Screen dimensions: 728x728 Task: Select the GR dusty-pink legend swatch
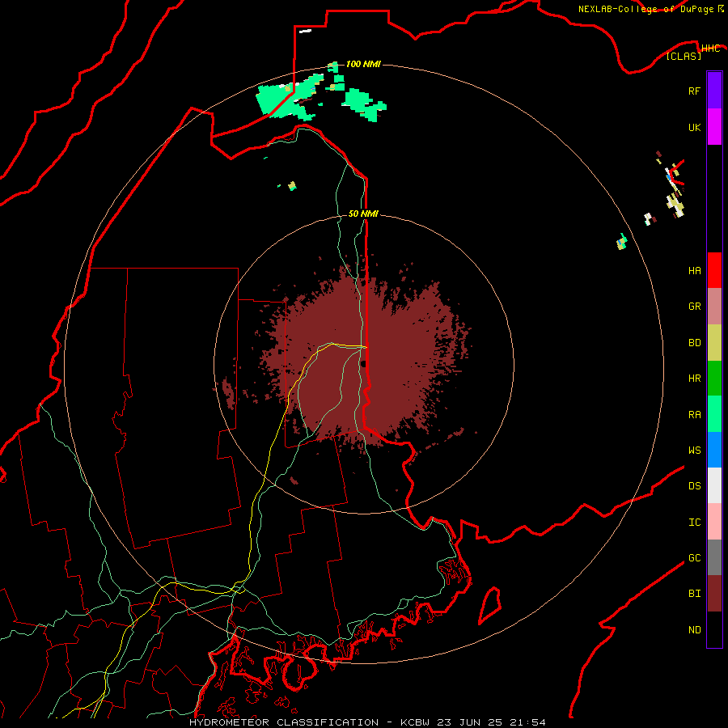[x=714, y=307]
